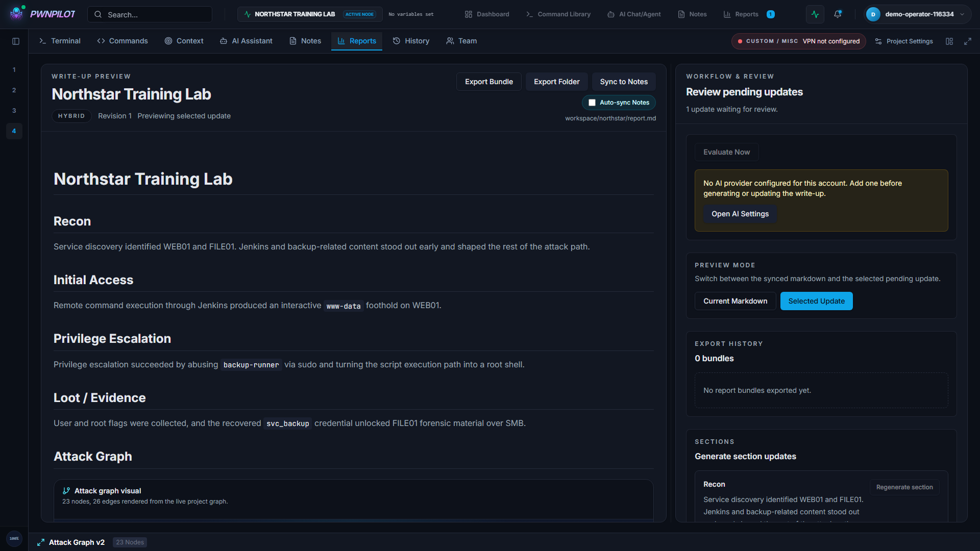Screen dimensions: 980x551
Task: Open Project Settings
Action: 904,41
